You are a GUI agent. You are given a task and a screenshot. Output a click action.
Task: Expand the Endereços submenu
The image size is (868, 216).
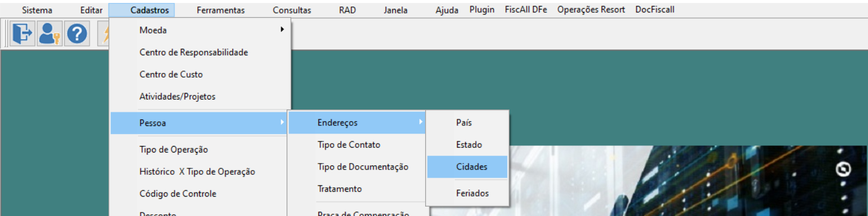(357, 123)
